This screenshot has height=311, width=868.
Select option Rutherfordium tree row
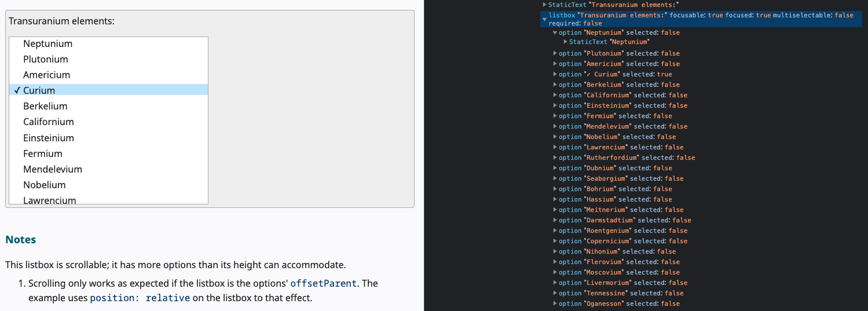click(627, 158)
